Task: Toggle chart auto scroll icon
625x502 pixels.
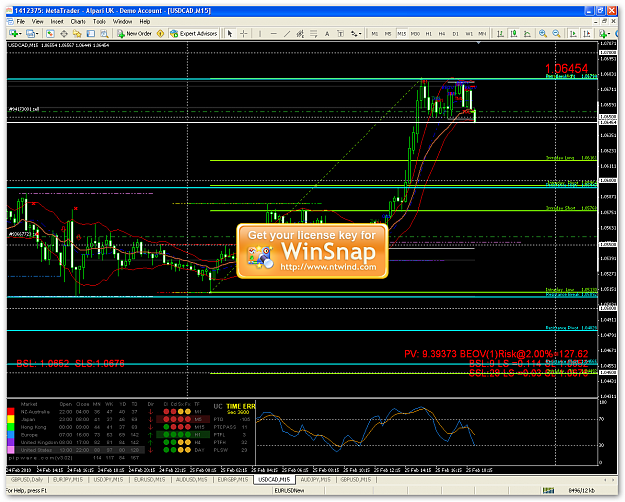Action: pyautogui.click(x=573, y=34)
